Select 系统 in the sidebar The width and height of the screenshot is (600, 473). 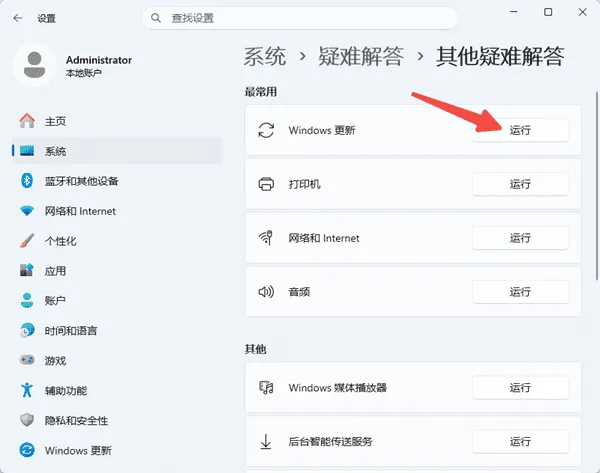(x=117, y=151)
